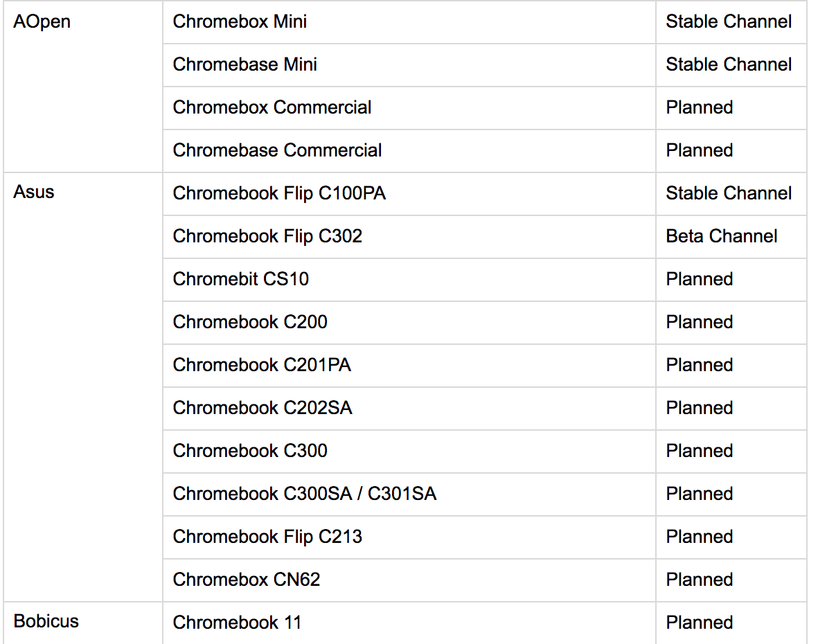Click the Chromebook 11 cell
Screen dimensions: 827x644
pos(237,623)
